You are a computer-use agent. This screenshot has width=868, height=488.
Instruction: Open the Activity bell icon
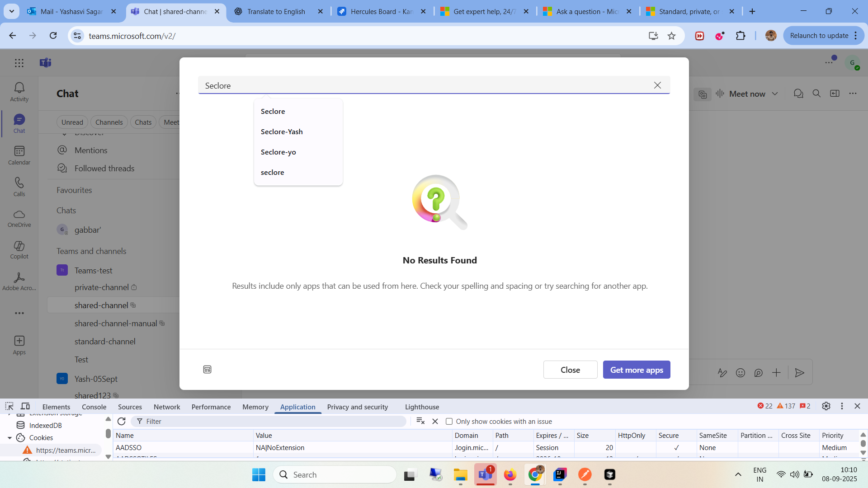(x=19, y=92)
